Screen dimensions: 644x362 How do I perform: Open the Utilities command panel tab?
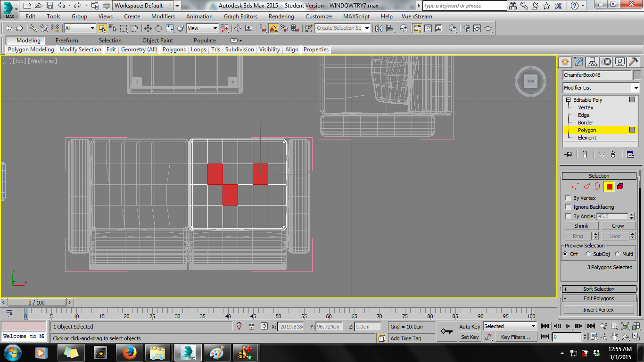pyautogui.click(x=634, y=62)
